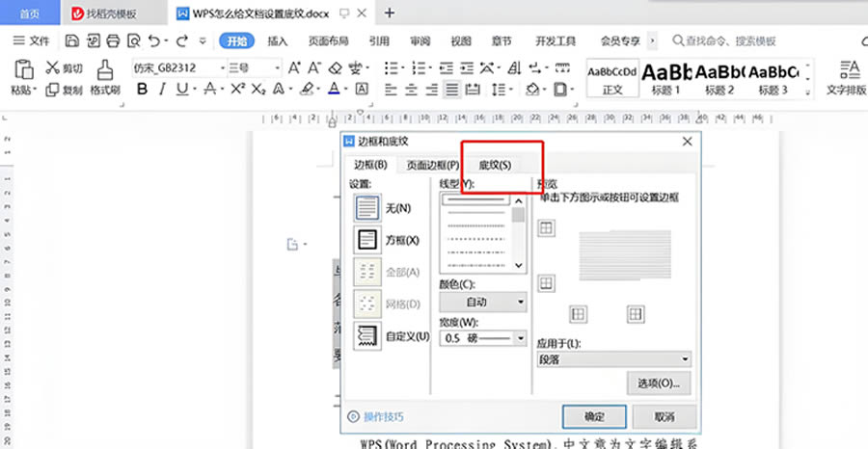The width and height of the screenshot is (868, 449).
Task: Apply Underline formatting
Action: coord(182,89)
